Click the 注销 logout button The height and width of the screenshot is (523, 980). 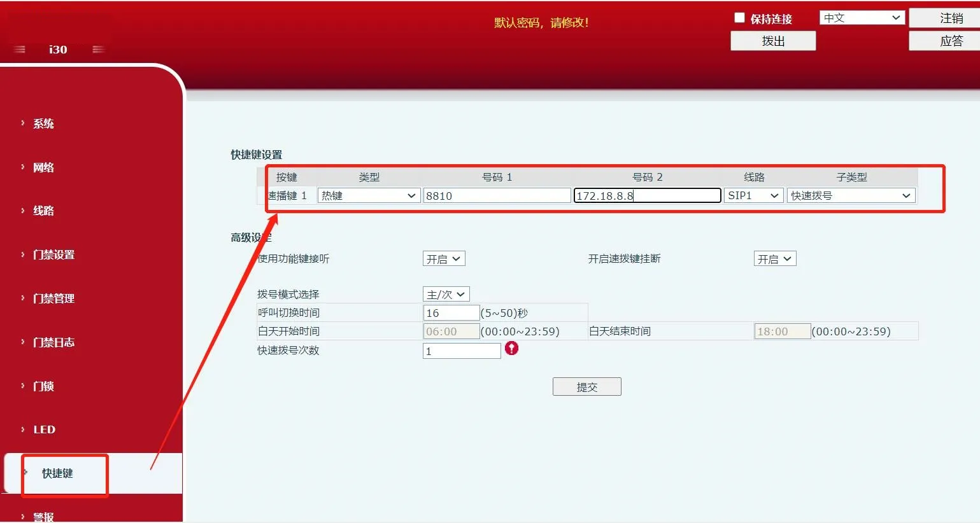pyautogui.click(x=951, y=18)
